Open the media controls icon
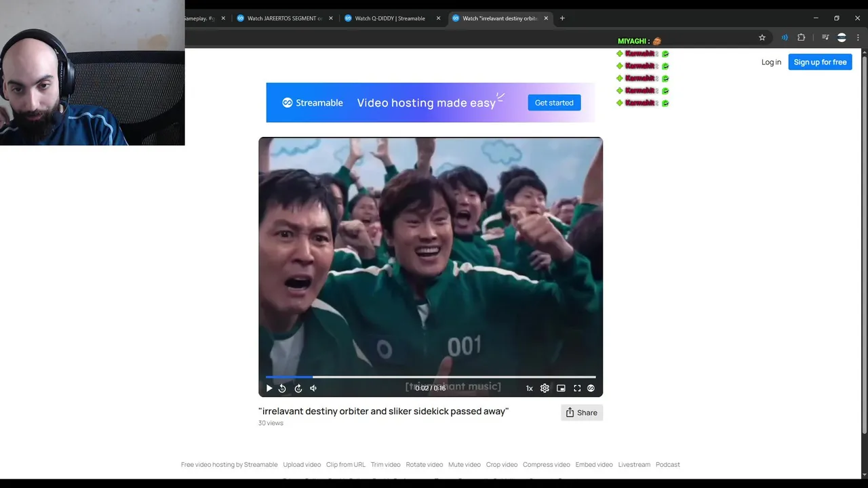 click(x=825, y=37)
